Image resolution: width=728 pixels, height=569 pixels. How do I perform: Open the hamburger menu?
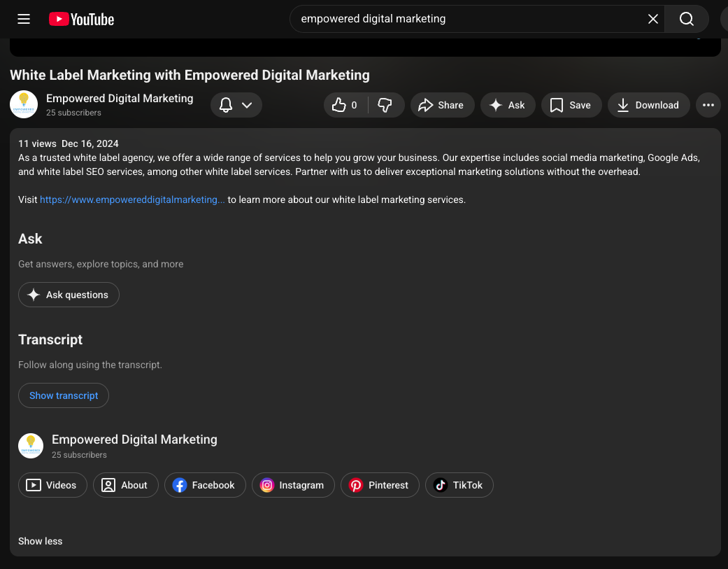tap(23, 19)
